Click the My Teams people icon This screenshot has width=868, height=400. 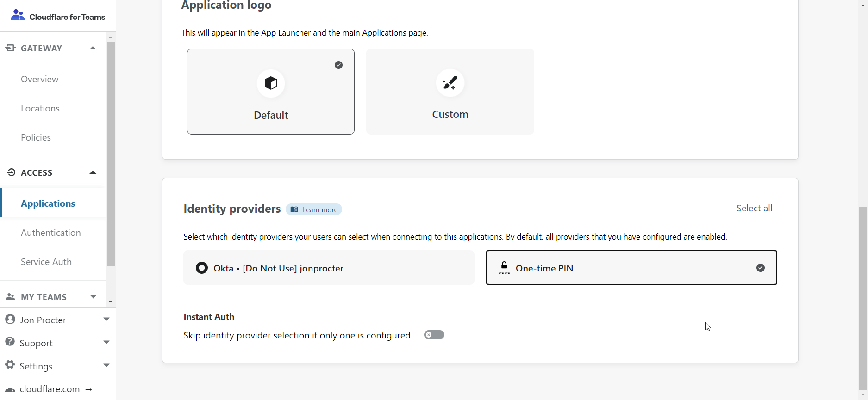(10, 296)
